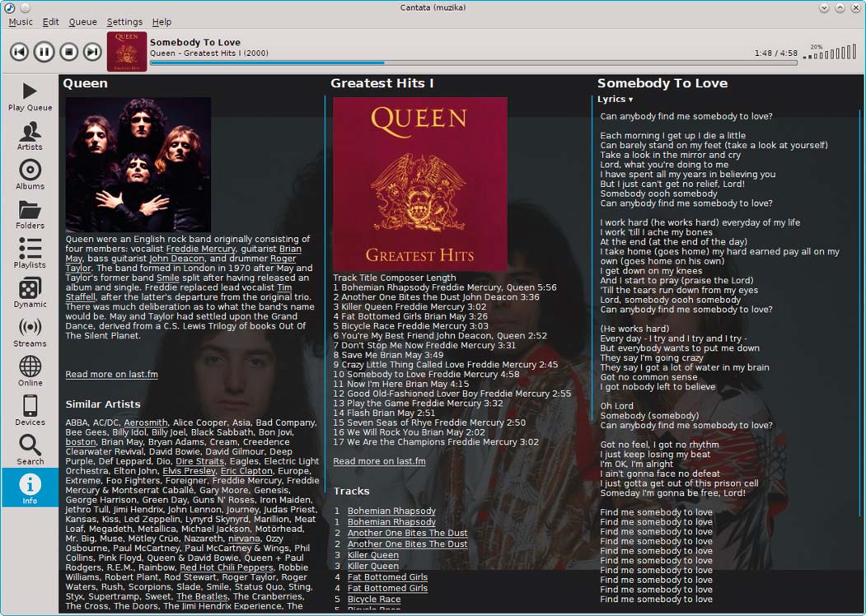Click the Queen band photo
The width and height of the screenshot is (866, 616).
tap(138, 165)
